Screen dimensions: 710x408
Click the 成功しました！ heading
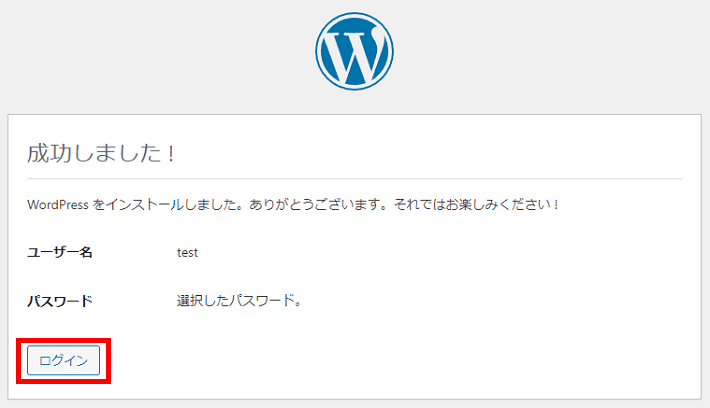coord(101,154)
